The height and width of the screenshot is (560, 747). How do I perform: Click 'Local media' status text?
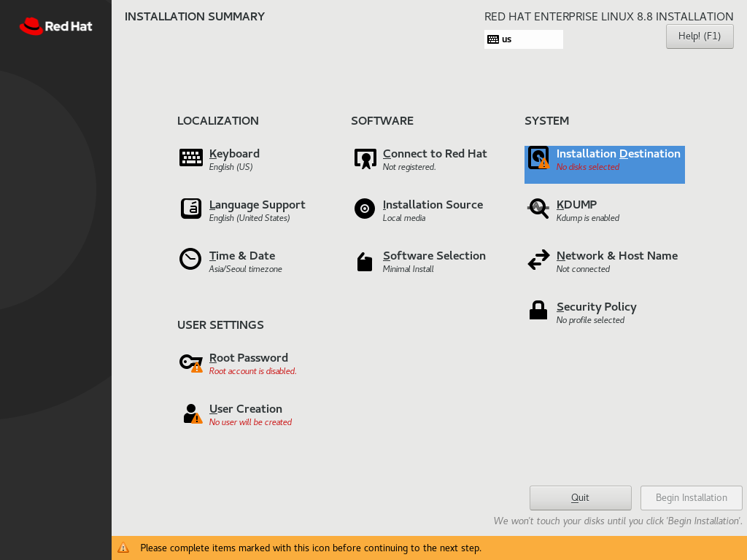(404, 218)
